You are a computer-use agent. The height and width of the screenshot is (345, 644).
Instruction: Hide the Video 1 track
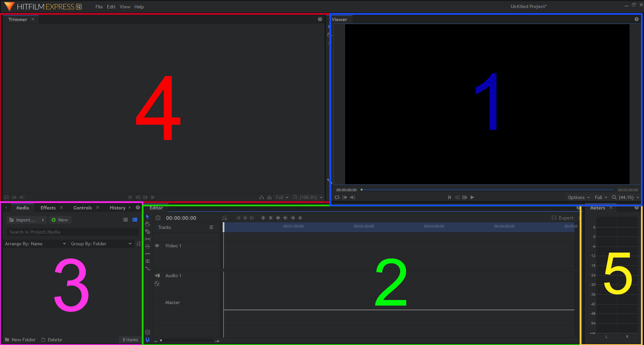[x=157, y=246]
